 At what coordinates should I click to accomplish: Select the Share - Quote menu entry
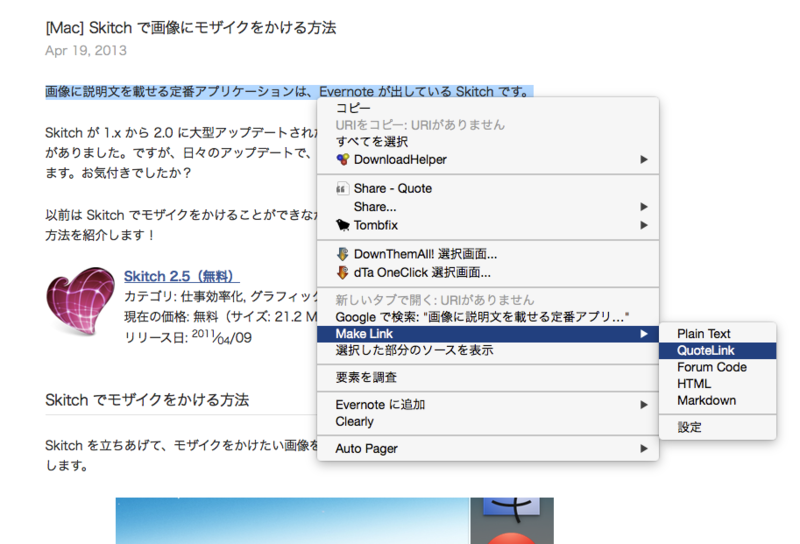click(488, 189)
